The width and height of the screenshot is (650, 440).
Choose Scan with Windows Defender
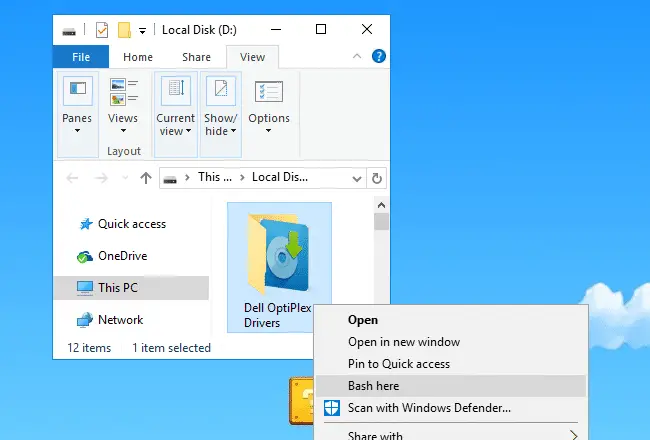(x=451, y=408)
